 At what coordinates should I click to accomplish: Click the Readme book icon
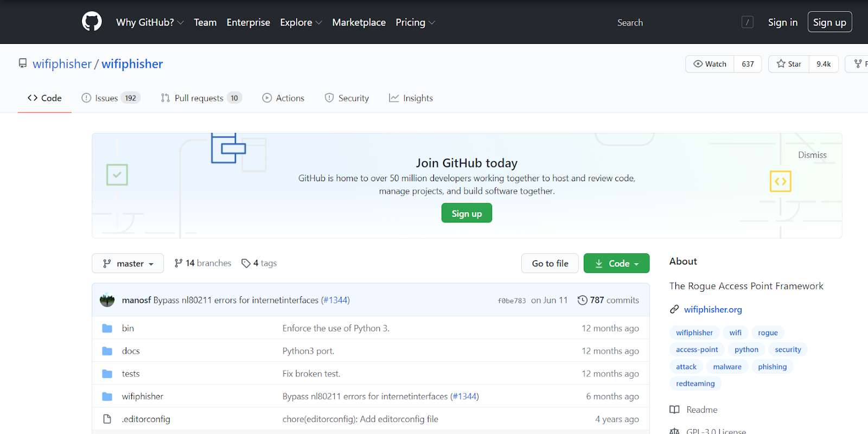tap(674, 410)
